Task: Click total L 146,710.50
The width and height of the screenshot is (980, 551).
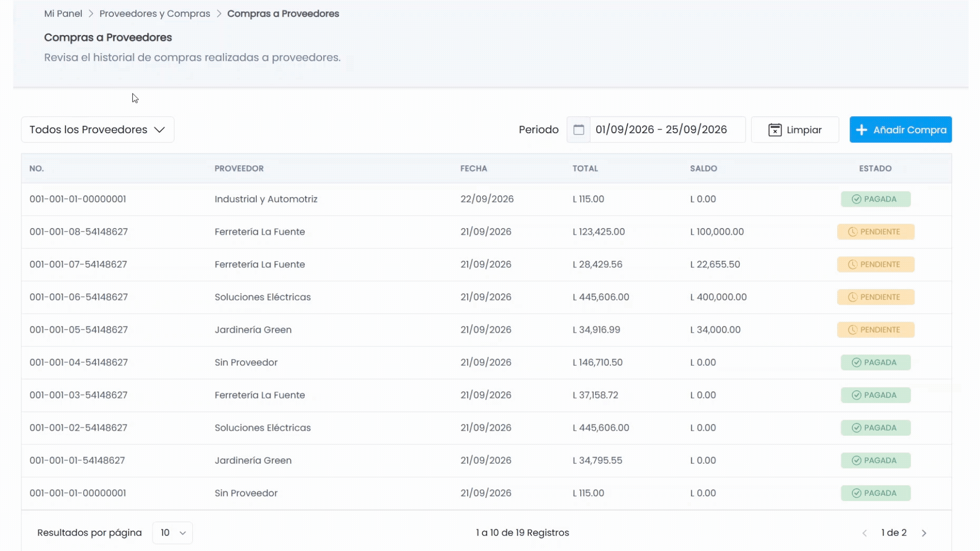Action: pyautogui.click(x=597, y=362)
